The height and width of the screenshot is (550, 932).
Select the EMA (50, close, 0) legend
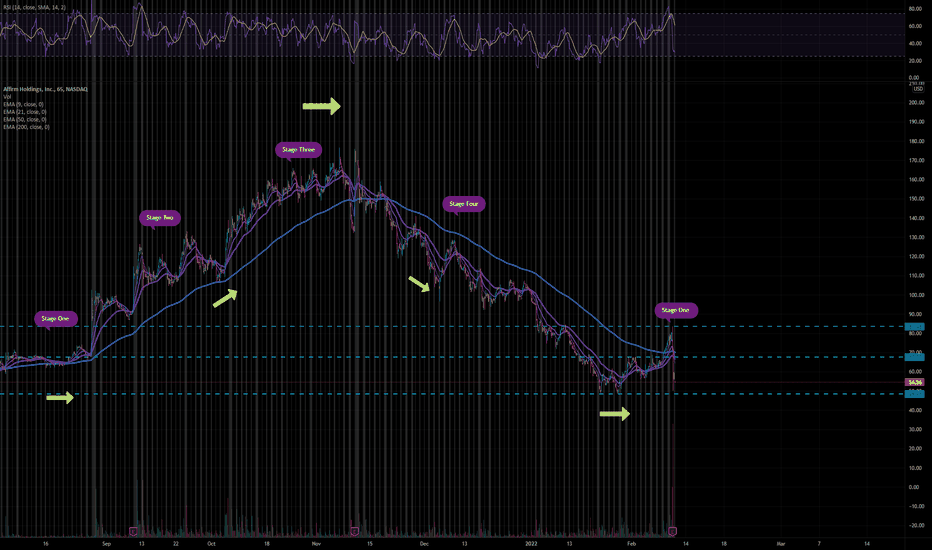(x=24, y=120)
